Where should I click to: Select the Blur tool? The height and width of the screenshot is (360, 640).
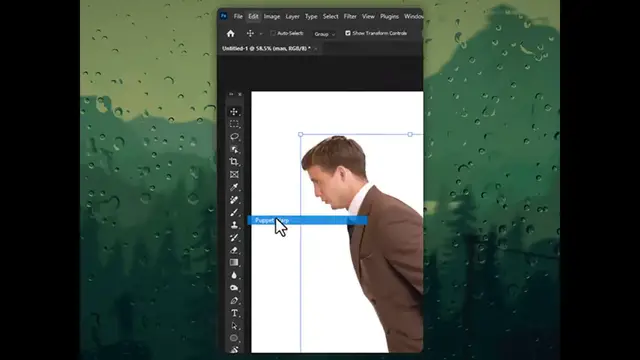point(234,275)
